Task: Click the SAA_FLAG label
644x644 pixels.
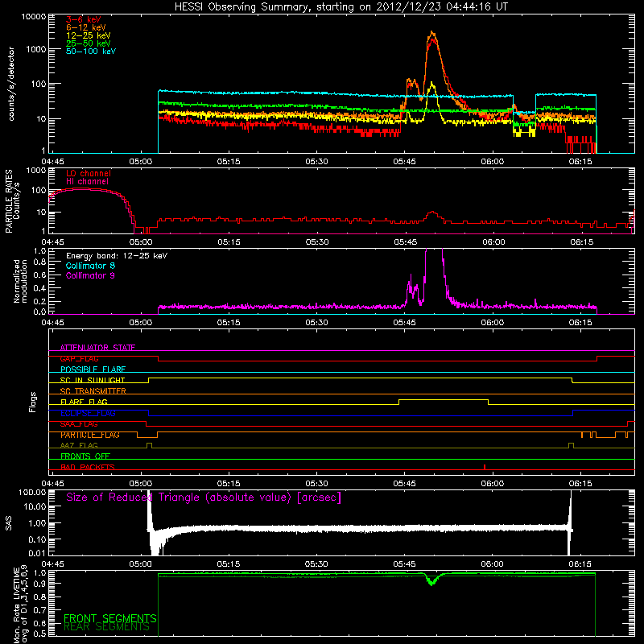Action: (x=79, y=424)
